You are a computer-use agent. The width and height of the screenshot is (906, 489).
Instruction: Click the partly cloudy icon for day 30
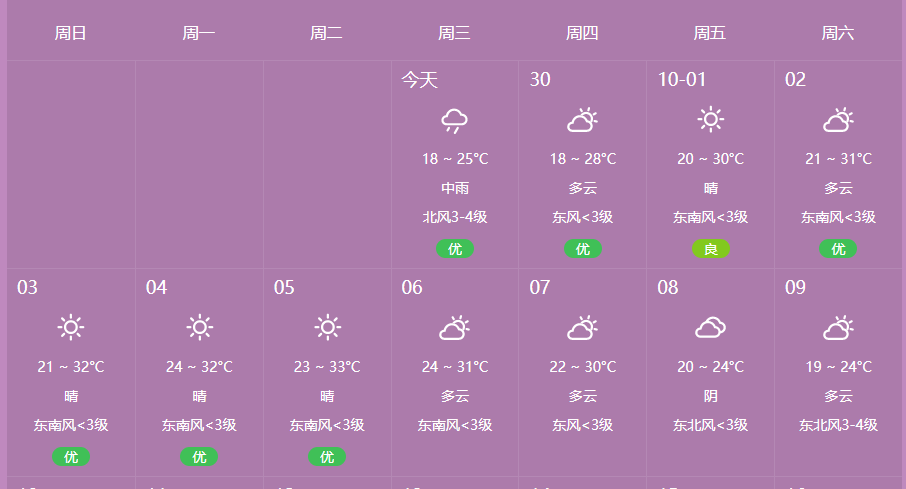coord(582,120)
